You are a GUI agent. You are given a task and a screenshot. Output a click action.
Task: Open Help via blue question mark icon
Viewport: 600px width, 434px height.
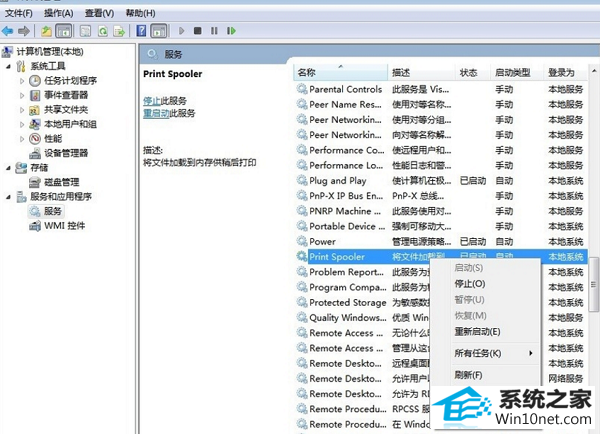coord(141,31)
